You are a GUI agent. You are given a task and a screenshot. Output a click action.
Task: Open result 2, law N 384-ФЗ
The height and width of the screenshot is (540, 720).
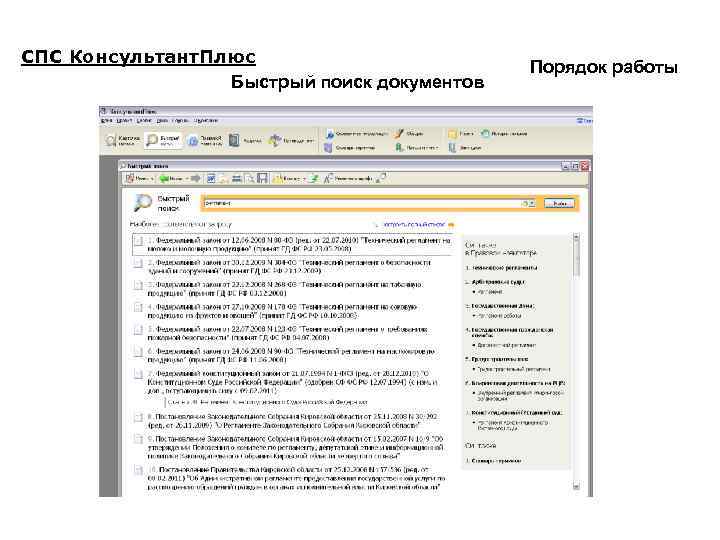[x=289, y=267]
